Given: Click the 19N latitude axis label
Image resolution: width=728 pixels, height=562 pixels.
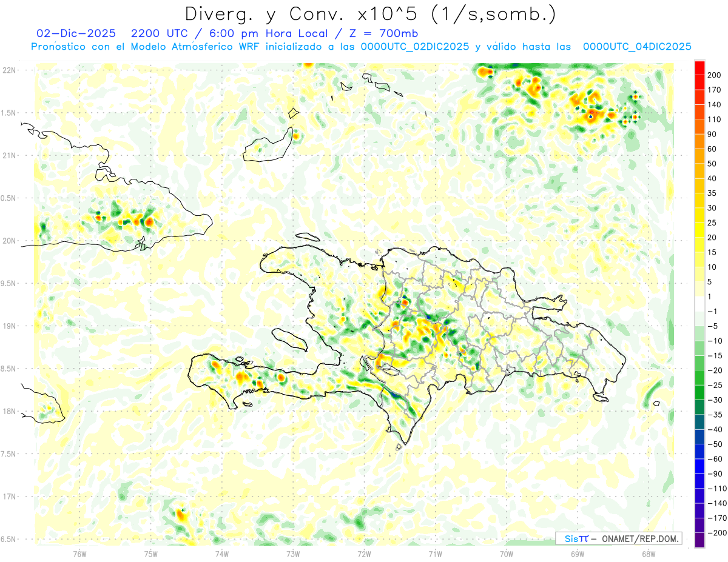Looking at the screenshot, I should click(9, 326).
